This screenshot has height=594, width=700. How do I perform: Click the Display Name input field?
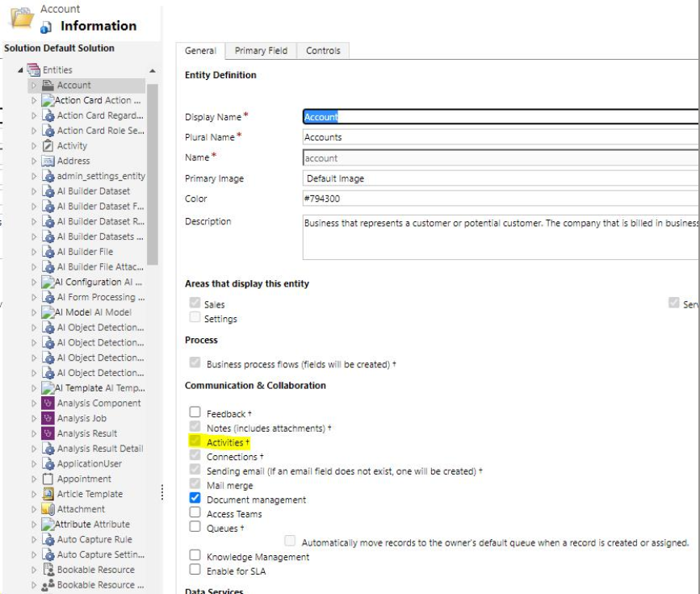click(x=501, y=117)
